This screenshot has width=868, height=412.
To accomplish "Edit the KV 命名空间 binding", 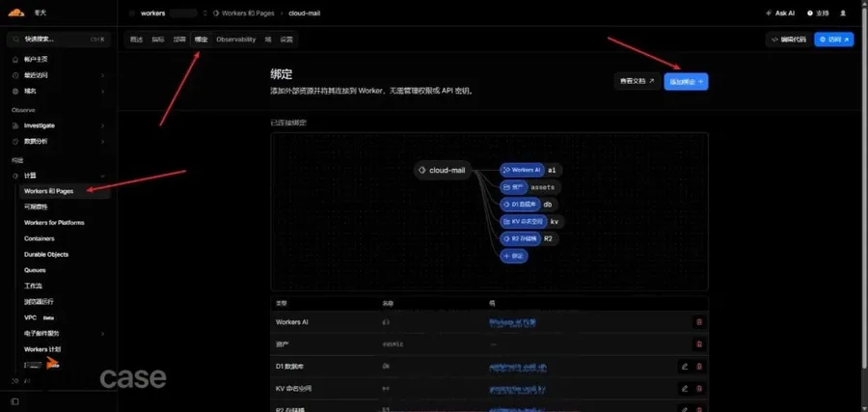I will (685, 389).
